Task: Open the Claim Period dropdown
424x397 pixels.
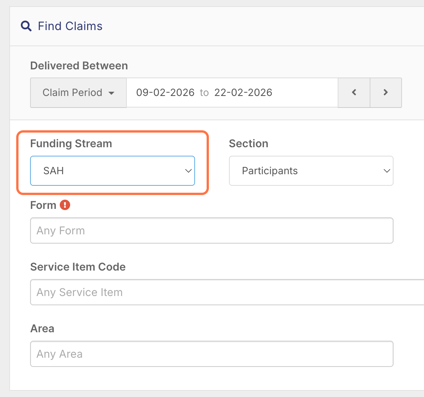Action: [78, 92]
